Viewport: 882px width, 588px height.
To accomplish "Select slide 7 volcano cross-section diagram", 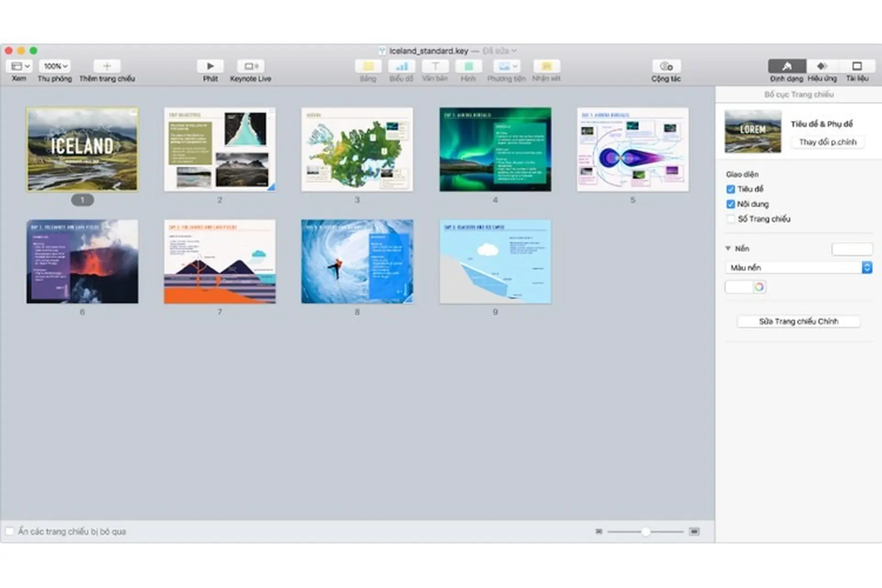I will (x=220, y=261).
